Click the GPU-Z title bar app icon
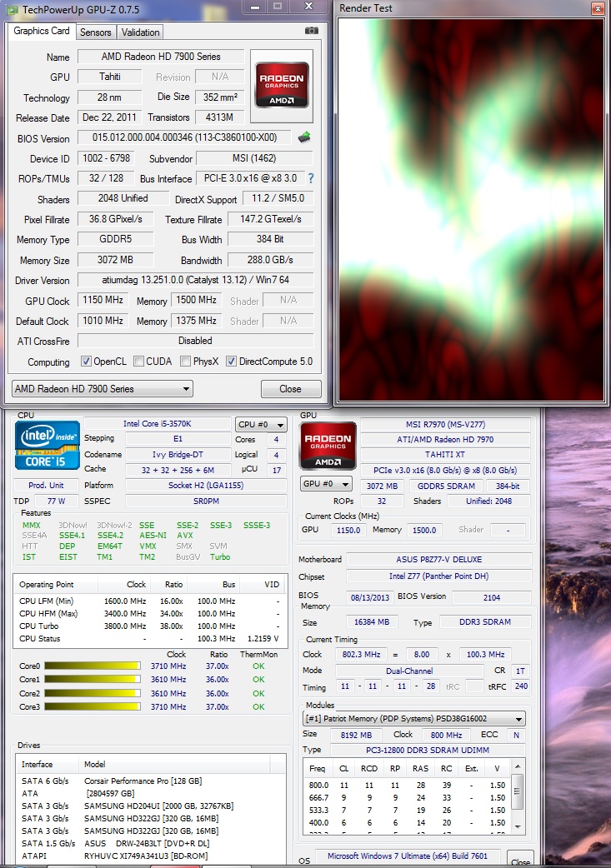Viewport: 611px width, 868px height. pos(11,9)
